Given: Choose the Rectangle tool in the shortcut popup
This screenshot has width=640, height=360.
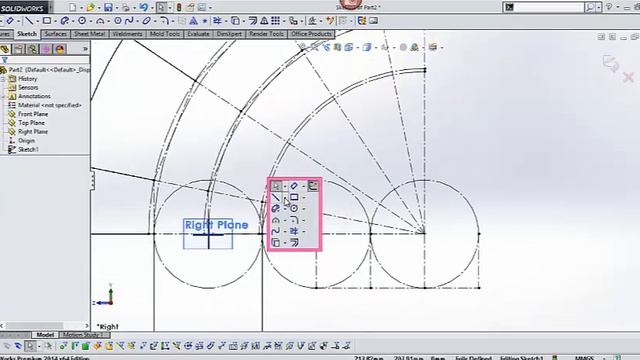Looking at the screenshot, I should point(294,198).
